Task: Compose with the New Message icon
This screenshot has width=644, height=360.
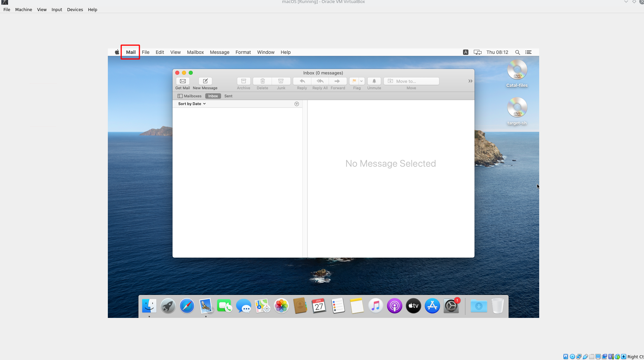Action: pos(205,81)
